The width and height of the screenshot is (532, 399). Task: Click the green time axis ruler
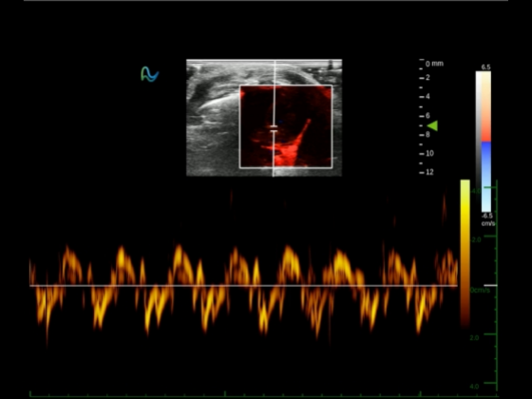(x=263, y=394)
